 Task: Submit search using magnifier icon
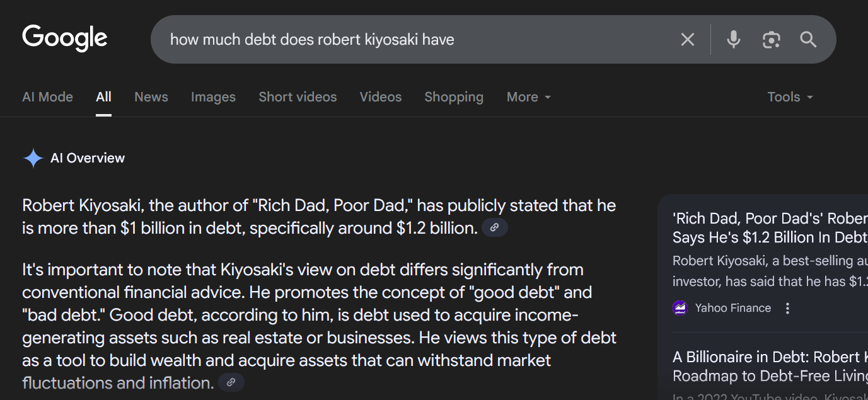tap(808, 40)
